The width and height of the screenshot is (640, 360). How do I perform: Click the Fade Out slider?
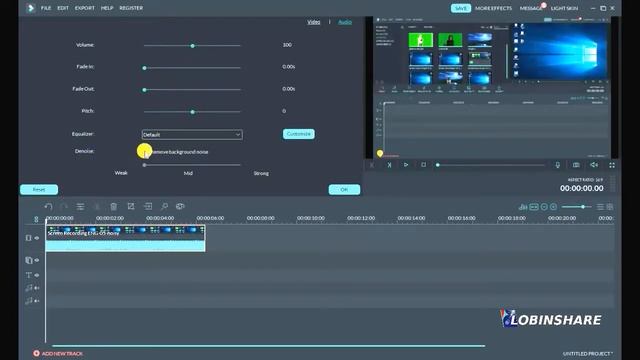192,89
